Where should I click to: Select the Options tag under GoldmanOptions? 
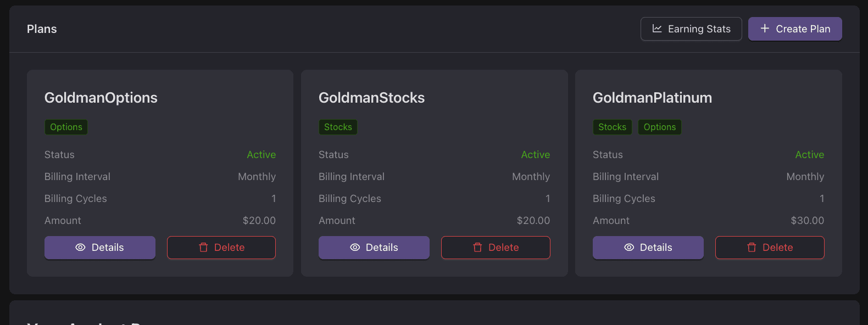[66, 127]
